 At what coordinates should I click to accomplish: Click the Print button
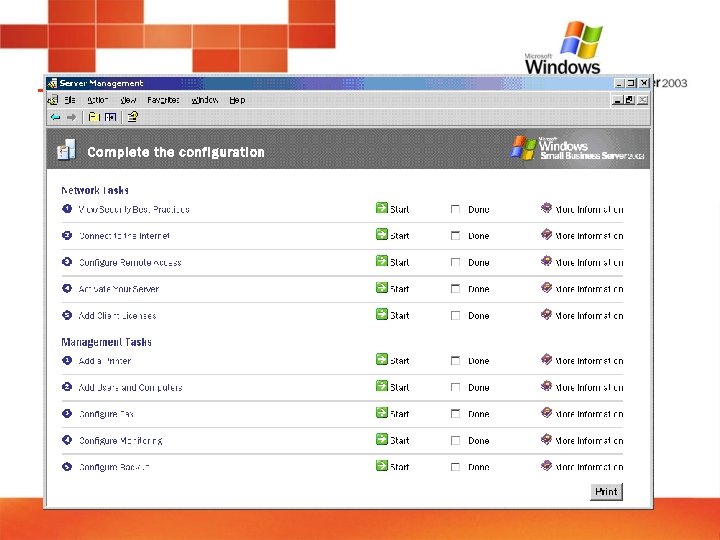tap(606, 492)
